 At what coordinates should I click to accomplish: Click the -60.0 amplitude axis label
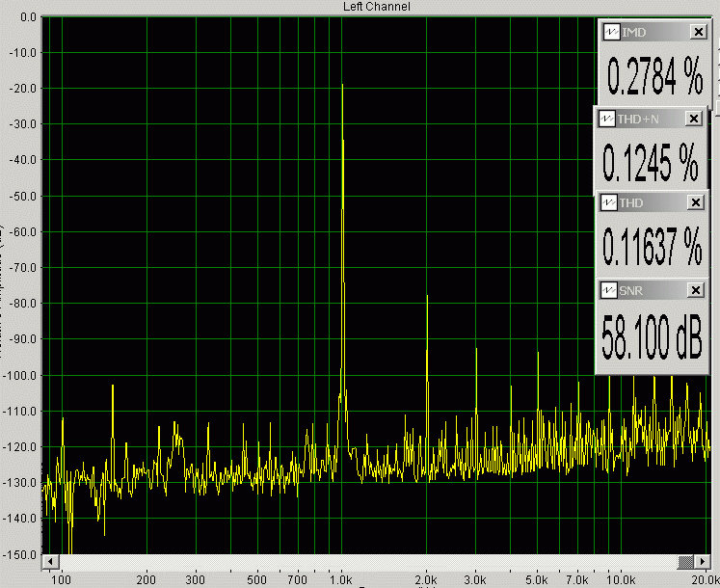pyautogui.click(x=23, y=231)
